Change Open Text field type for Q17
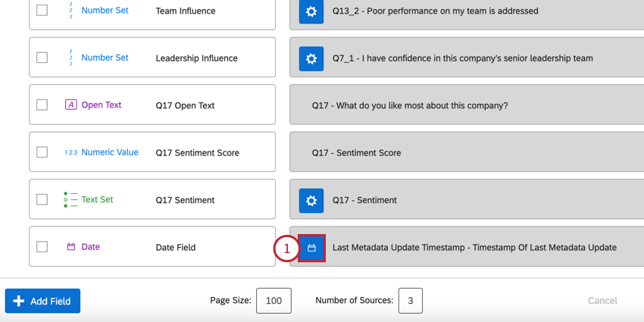644x322 pixels. [101, 105]
